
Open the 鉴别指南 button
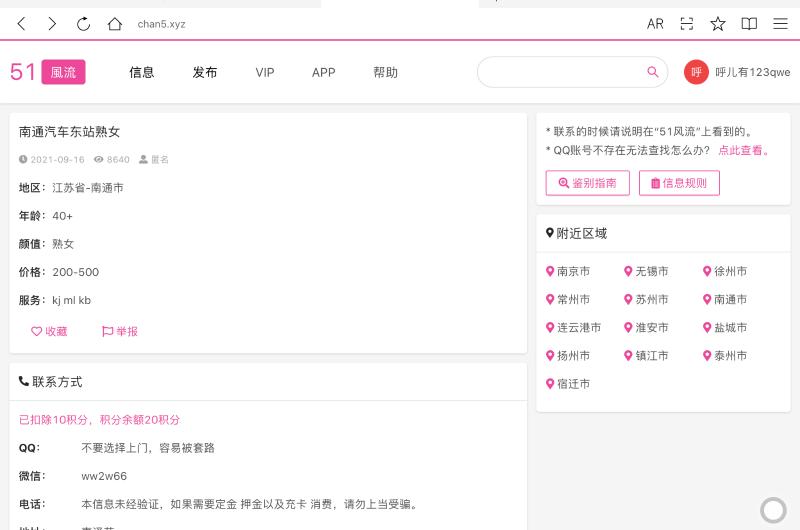point(587,183)
